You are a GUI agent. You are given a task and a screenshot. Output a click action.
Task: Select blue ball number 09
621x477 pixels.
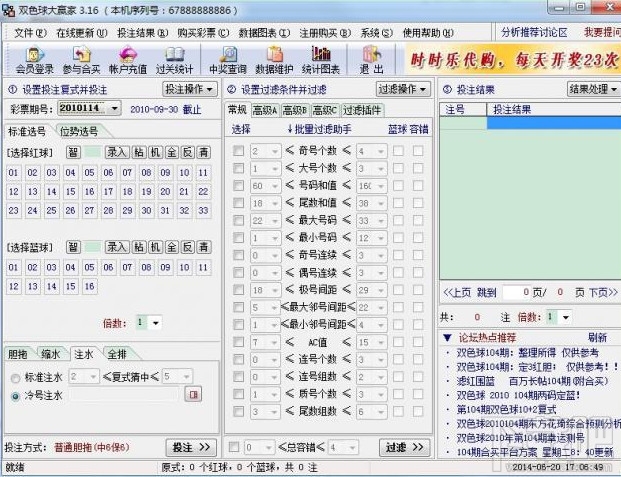[x=165, y=267]
